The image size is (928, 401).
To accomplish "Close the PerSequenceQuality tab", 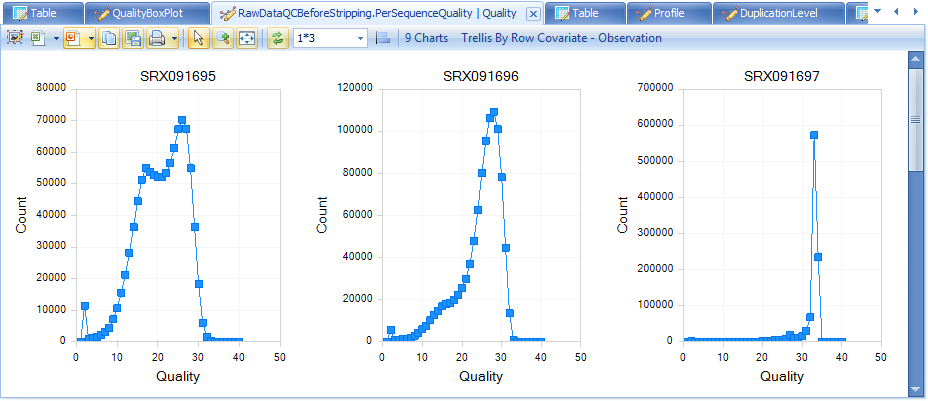I will point(533,13).
